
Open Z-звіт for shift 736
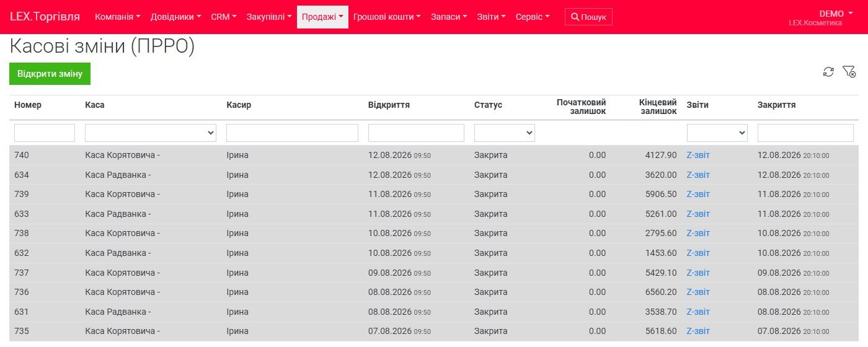[698, 292]
